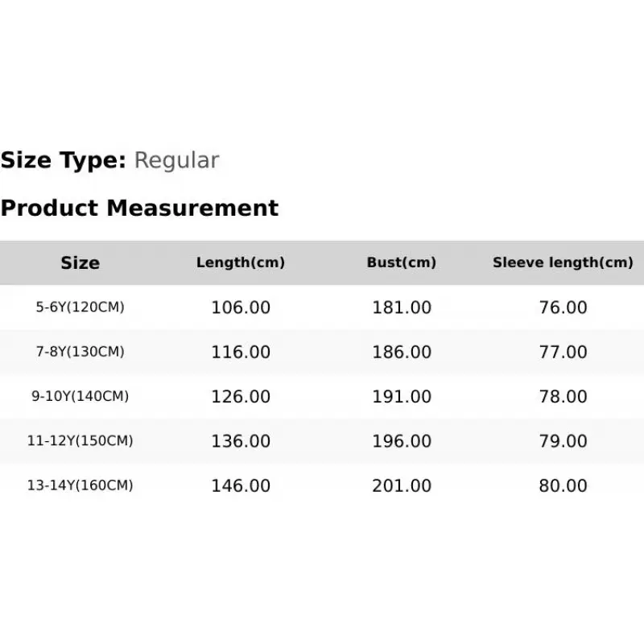Viewport: 644px width, 644px height.
Task: Click the 126.00 length value
Action: (x=241, y=397)
